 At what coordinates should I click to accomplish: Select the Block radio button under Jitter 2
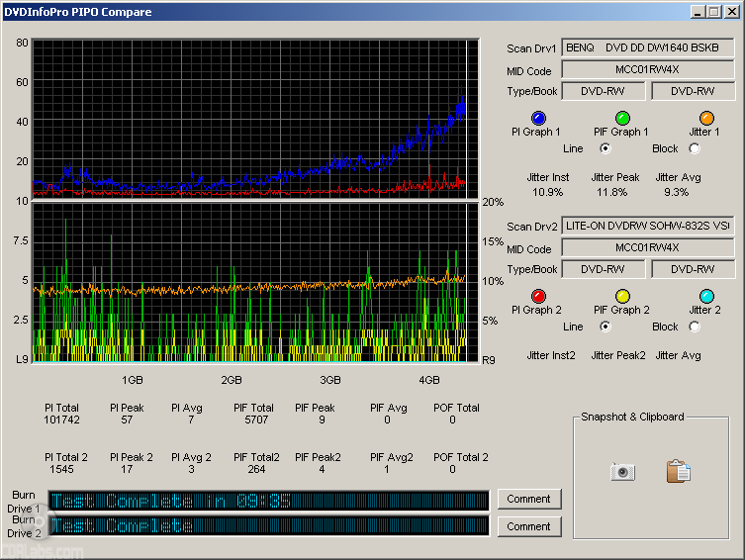(694, 327)
